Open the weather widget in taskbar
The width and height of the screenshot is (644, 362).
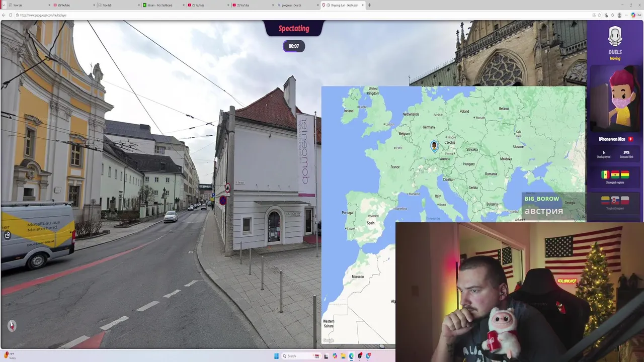click(10, 356)
